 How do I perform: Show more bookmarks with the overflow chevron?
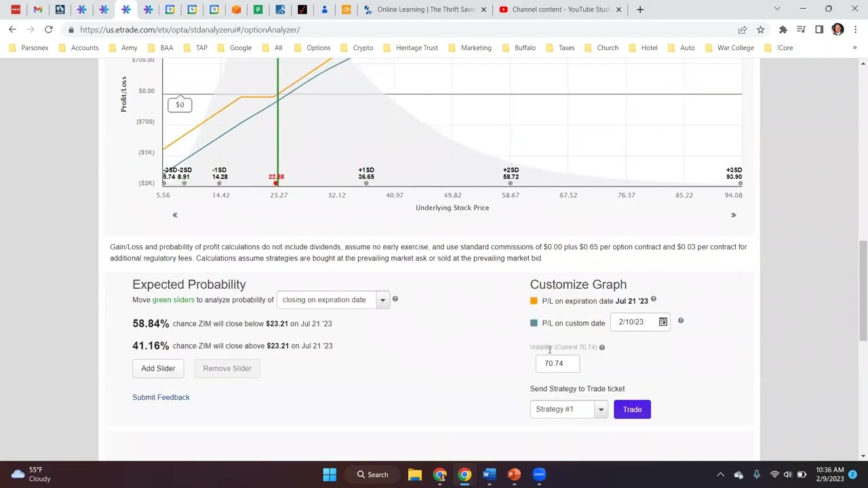[854, 47]
